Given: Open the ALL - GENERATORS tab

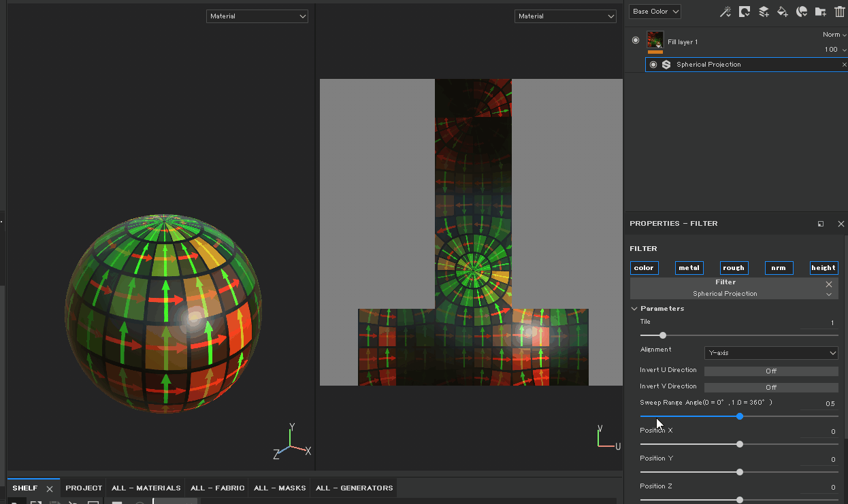Looking at the screenshot, I should 353,488.
